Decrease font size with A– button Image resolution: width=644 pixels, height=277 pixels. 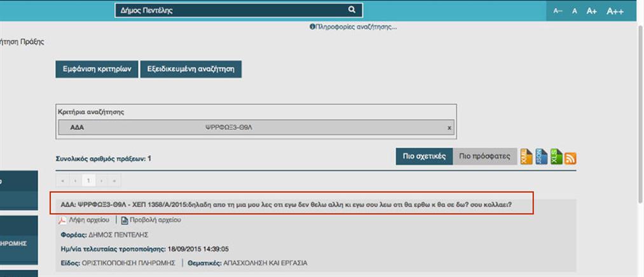(x=558, y=11)
